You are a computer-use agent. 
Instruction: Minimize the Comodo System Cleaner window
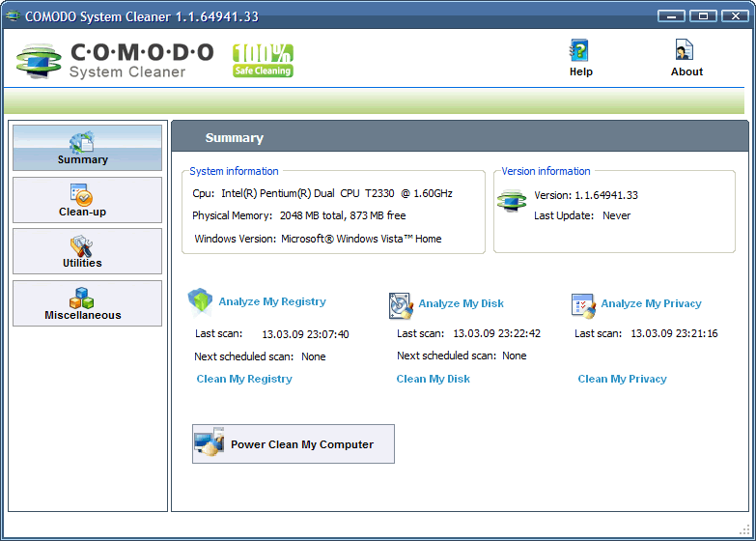coord(671,15)
